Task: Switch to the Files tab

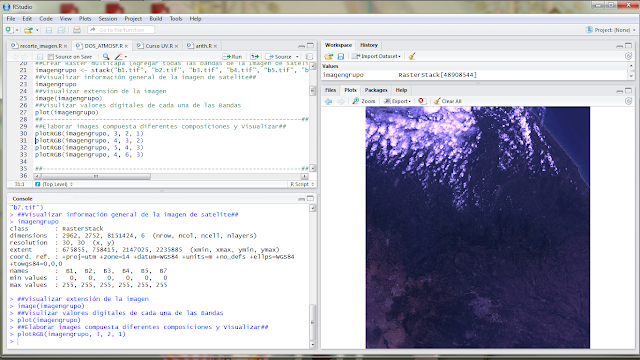Action: (x=331, y=90)
